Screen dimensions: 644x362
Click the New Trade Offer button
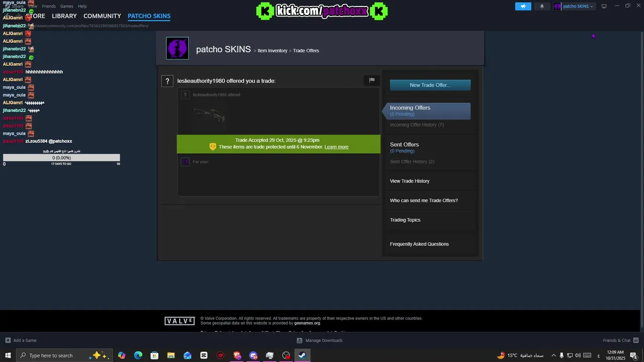click(430, 85)
